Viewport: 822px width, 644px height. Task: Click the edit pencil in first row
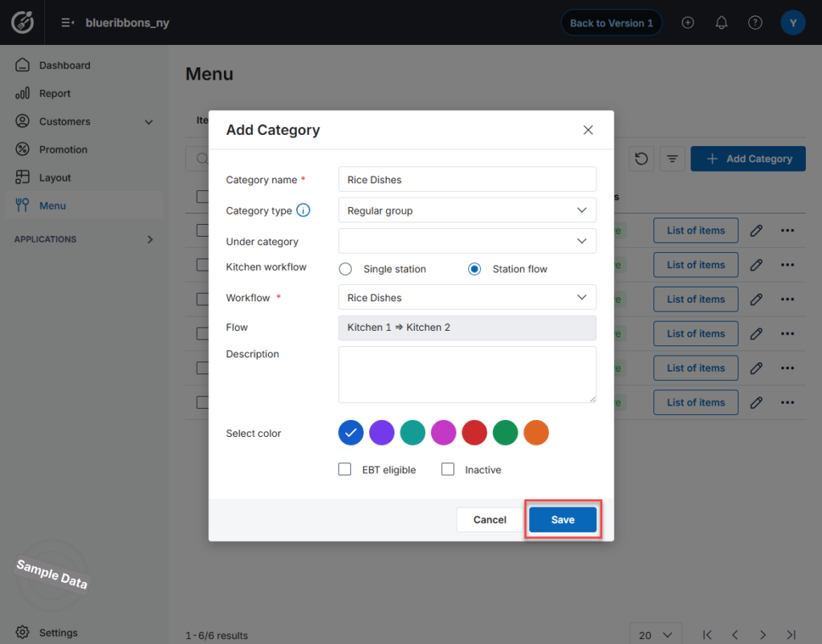[x=756, y=230]
